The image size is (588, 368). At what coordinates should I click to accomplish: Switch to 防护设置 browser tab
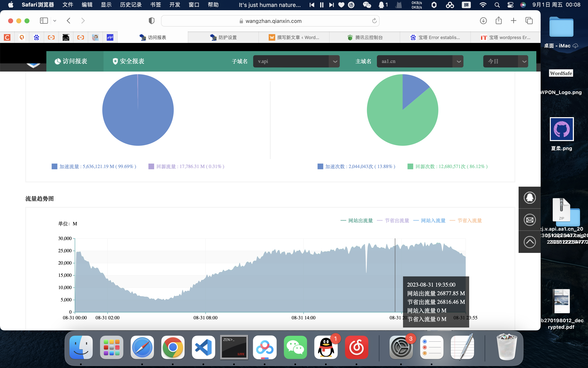(x=223, y=37)
